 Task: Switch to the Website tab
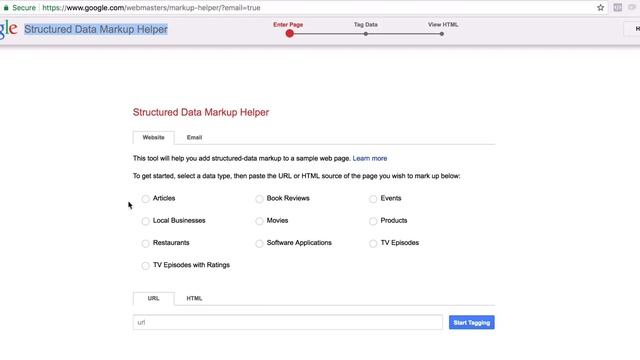click(x=153, y=138)
